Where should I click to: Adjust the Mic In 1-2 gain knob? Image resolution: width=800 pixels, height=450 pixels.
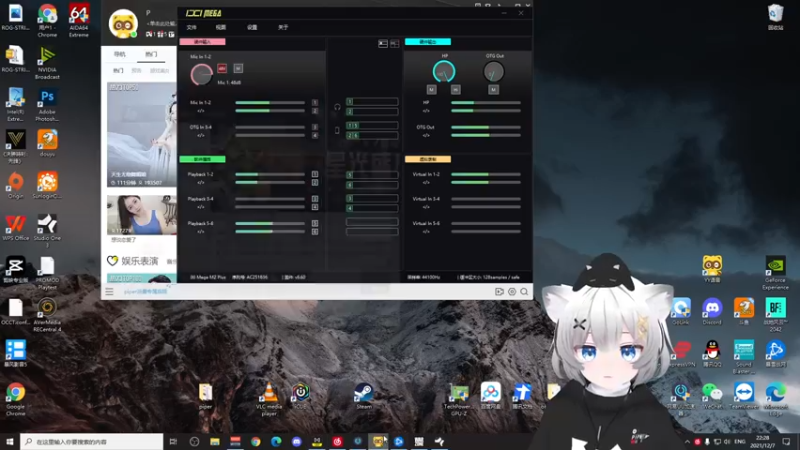coord(201,74)
